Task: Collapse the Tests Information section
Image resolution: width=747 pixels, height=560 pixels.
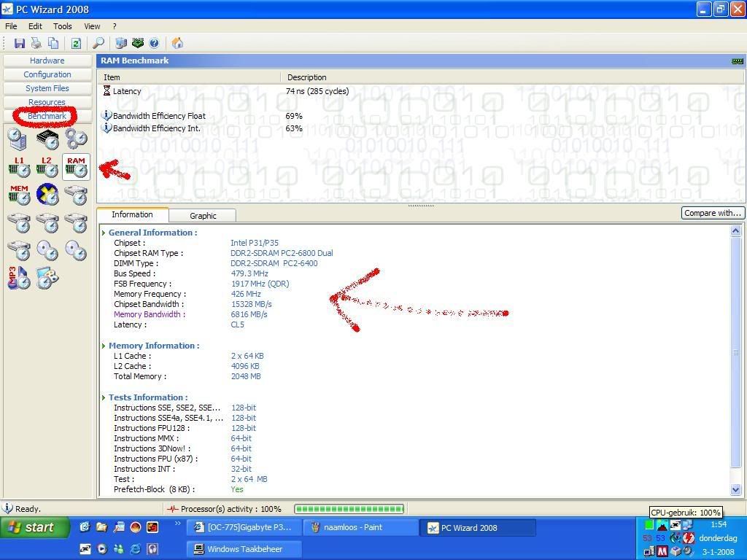Action: 104,397
